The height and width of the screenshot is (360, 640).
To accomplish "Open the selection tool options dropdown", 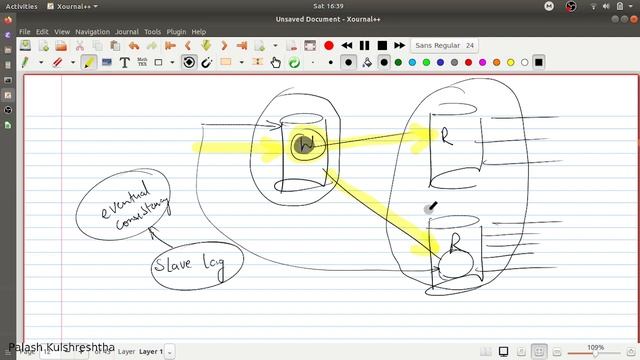I will 242,62.
